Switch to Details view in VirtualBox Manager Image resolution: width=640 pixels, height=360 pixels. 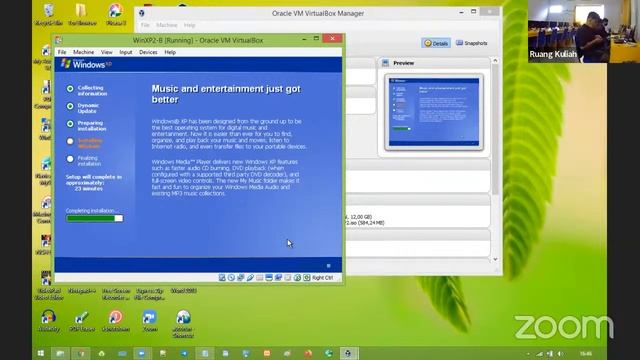[436, 43]
